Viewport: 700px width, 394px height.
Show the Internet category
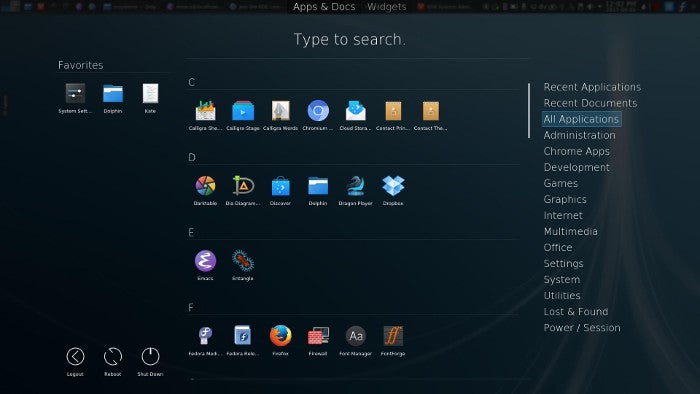[x=563, y=216]
